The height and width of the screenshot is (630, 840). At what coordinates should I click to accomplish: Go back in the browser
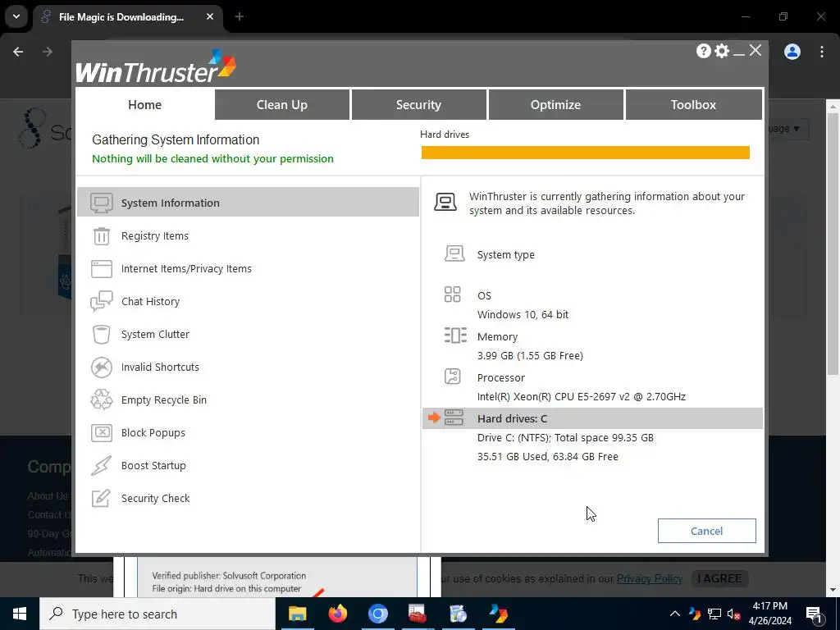tap(18, 52)
